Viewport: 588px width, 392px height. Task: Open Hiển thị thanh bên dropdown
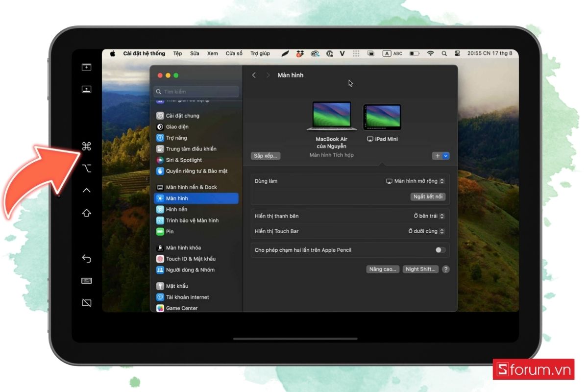click(429, 216)
